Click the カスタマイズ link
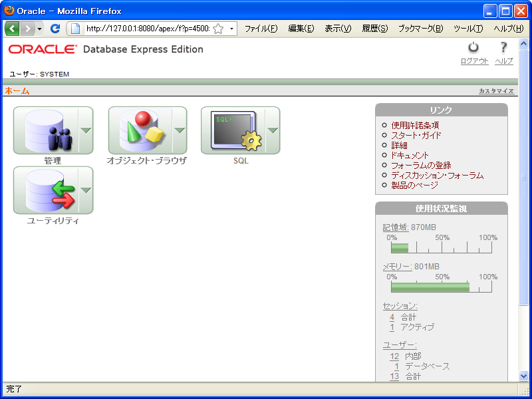This screenshot has height=399, width=532. pyautogui.click(x=495, y=90)
